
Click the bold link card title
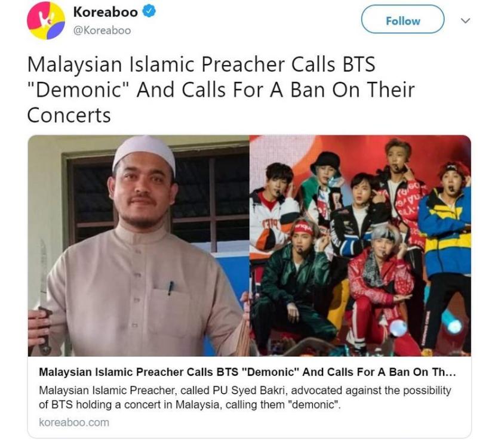pos(247,372)
